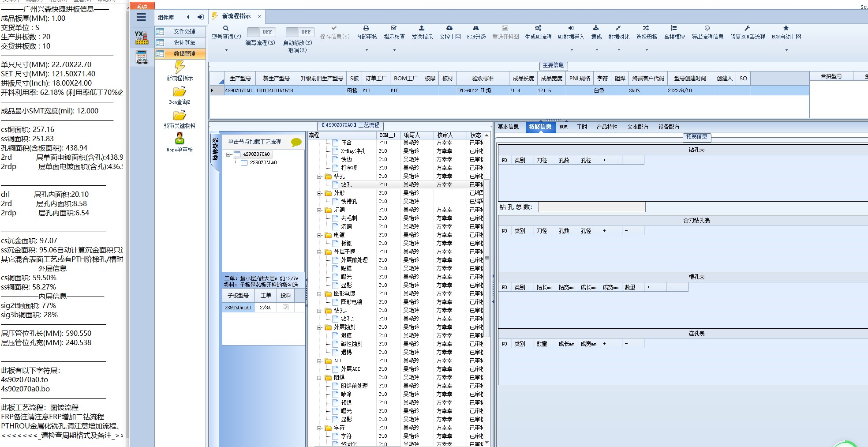
Task: Select the 铣槽孔 process step
Action: pos(349,202)
